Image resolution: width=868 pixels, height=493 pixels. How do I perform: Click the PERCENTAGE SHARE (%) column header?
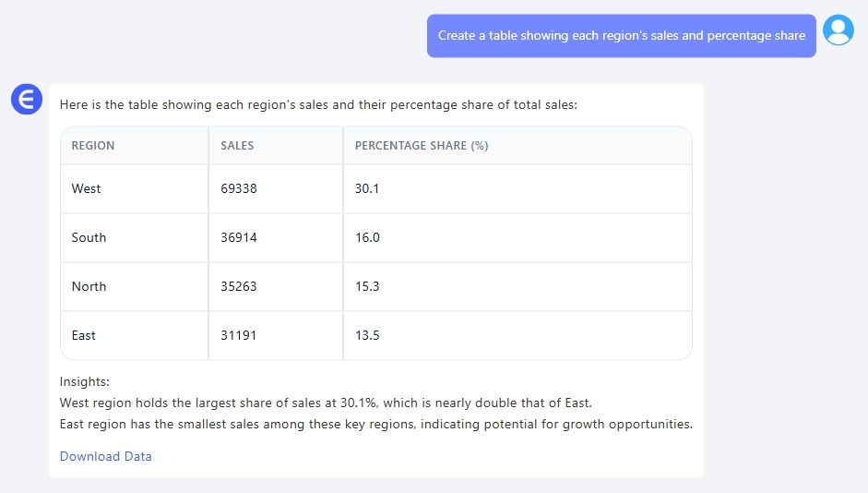tap(421, 146)
